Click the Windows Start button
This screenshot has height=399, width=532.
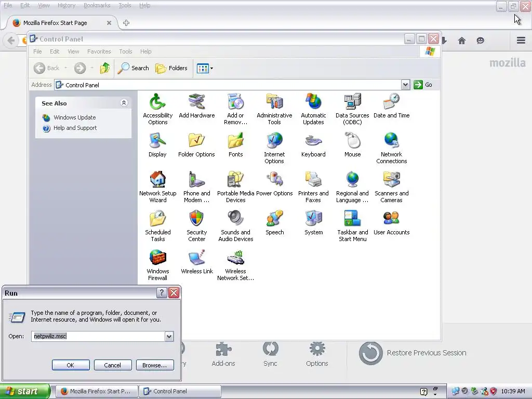(x=25, y=391)
